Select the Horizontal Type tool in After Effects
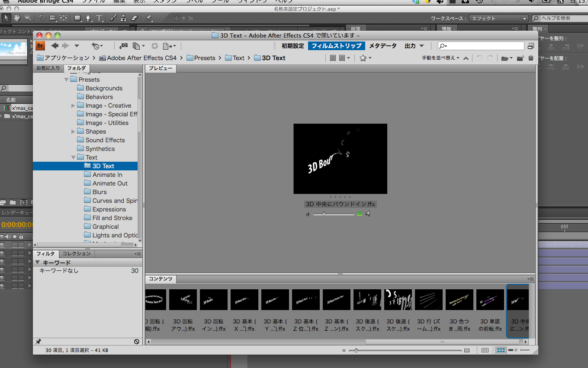 [x=100, y=18]
